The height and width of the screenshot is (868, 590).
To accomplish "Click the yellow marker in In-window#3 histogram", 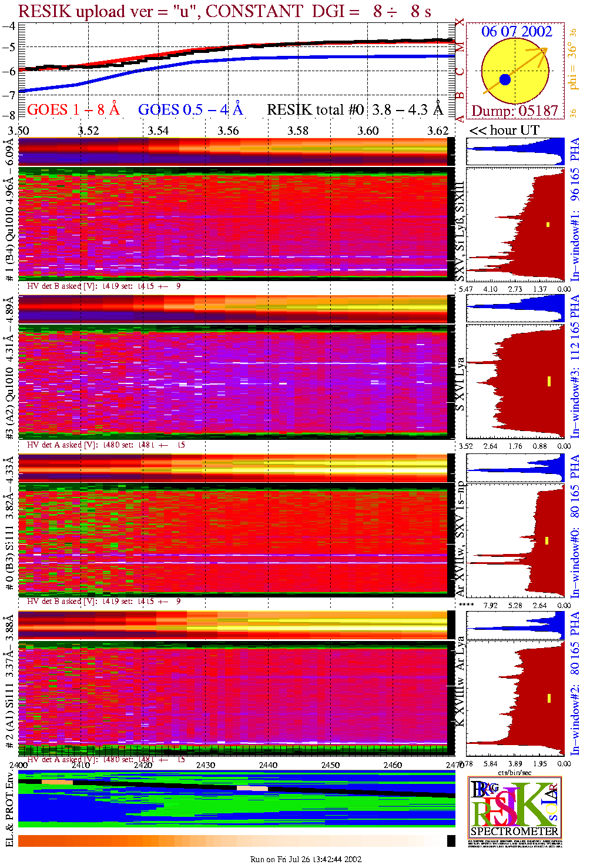I will (x=549, y=381).
